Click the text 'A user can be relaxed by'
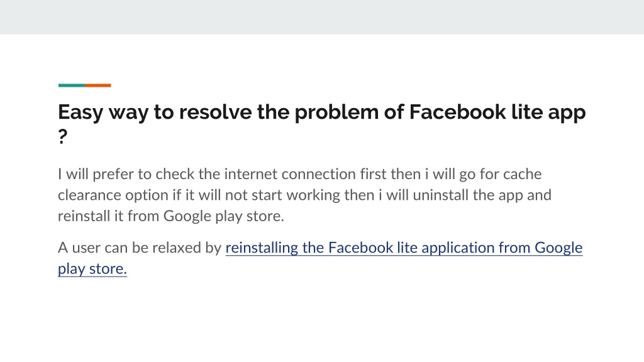Image resolution: width=644 pixels, height=362 pixels. pyautogui.click(x=140, y=248)
